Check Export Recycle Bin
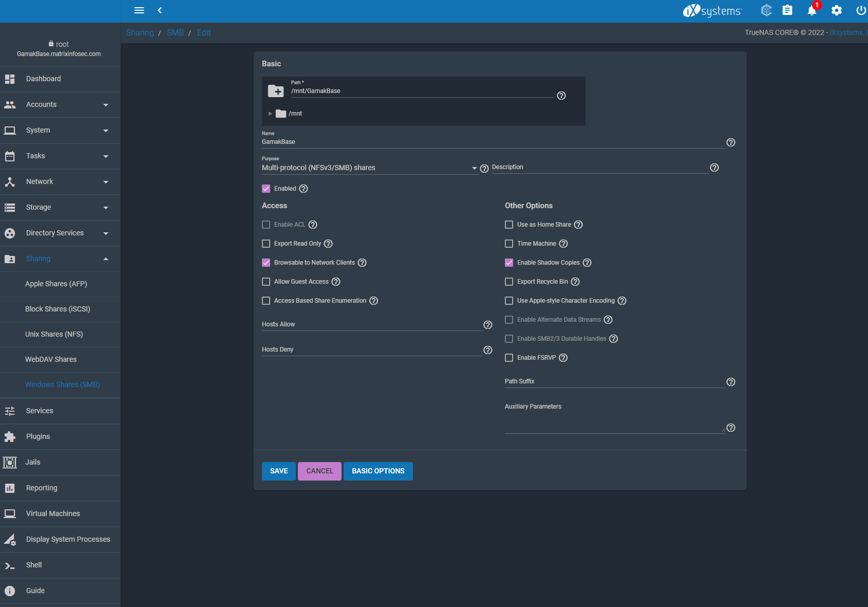Screen dimensions: 868x607 tap(509, 282)
